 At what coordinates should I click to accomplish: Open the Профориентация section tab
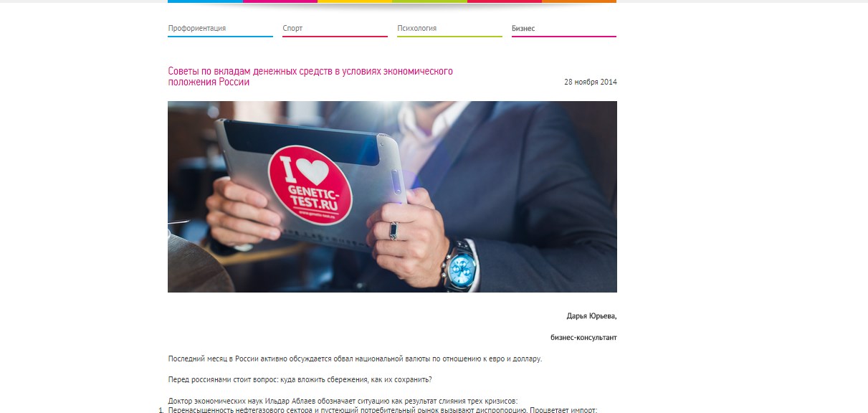click(197, 29)
